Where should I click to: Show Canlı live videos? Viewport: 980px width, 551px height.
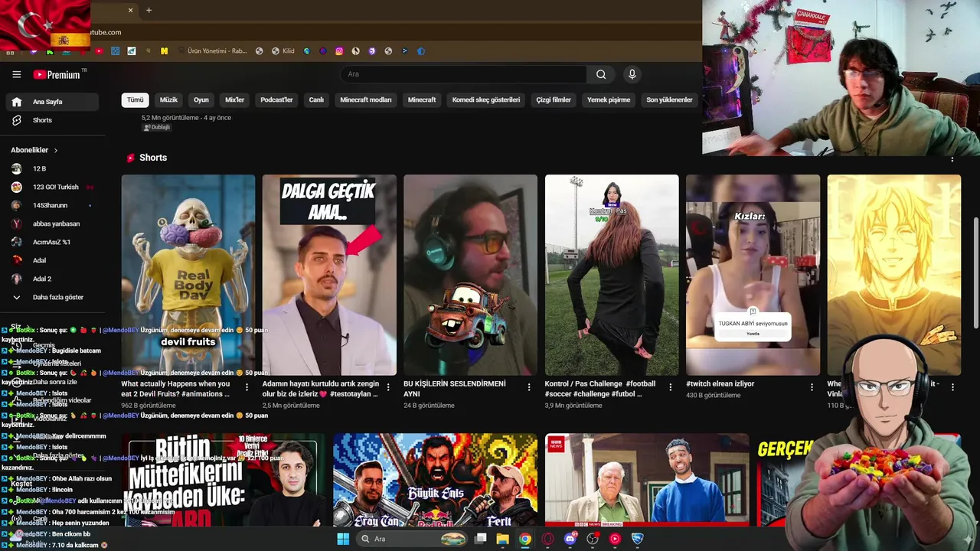tap(316, 99)
